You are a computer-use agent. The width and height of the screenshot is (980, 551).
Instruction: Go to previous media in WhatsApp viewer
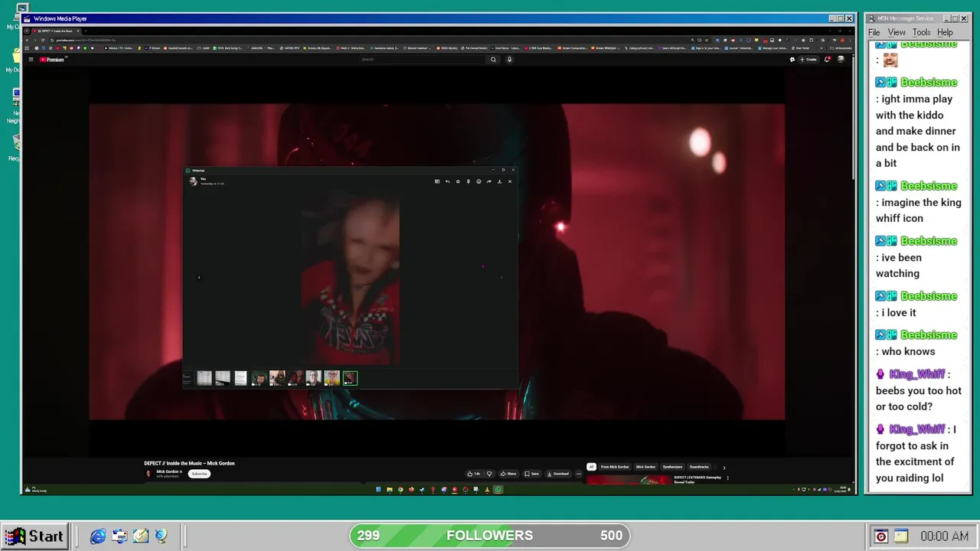(x=199, y=277)
